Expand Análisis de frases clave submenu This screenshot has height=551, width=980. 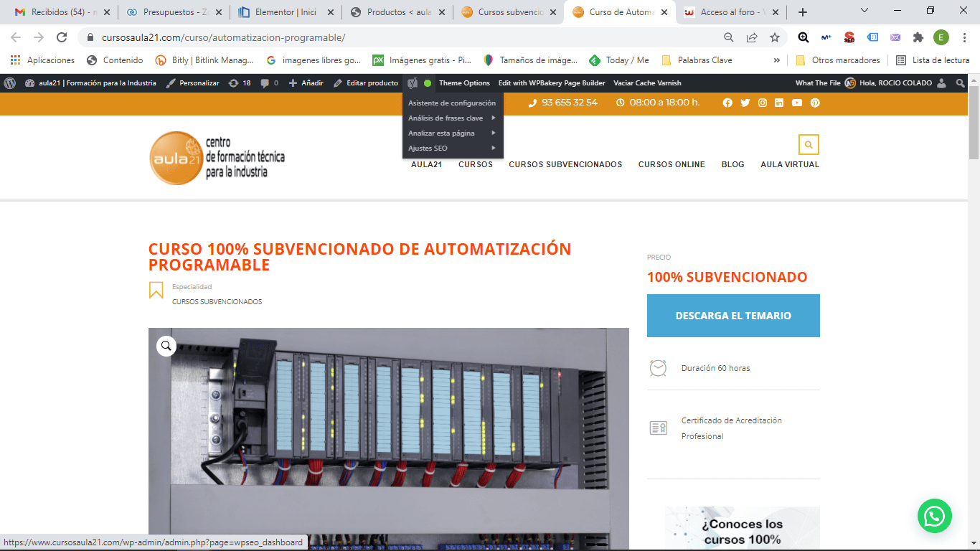(453, 118)
